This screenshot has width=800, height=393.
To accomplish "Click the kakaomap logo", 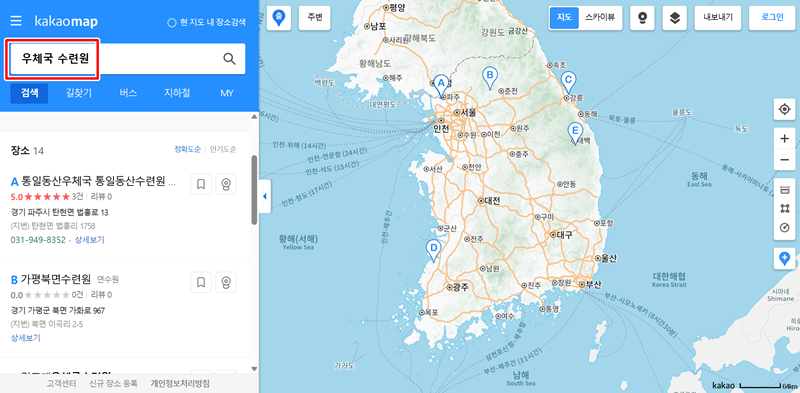I will click(x=66, y=21).
